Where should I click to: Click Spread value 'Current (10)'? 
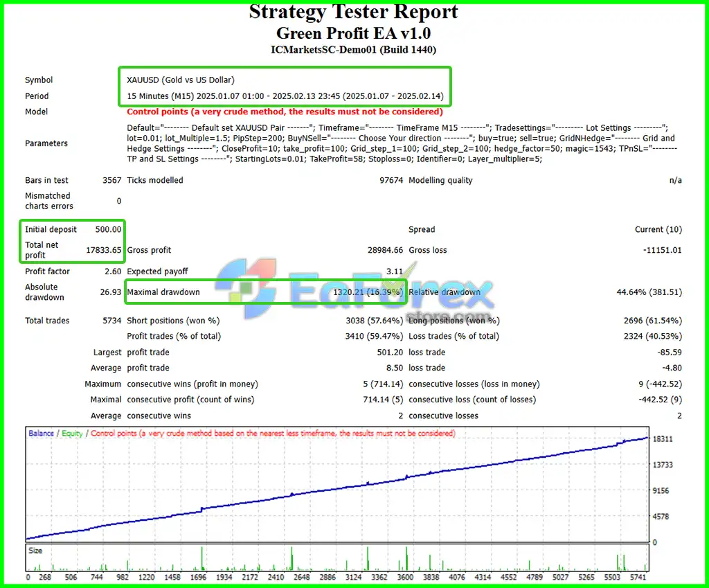(x=658, y=229)
